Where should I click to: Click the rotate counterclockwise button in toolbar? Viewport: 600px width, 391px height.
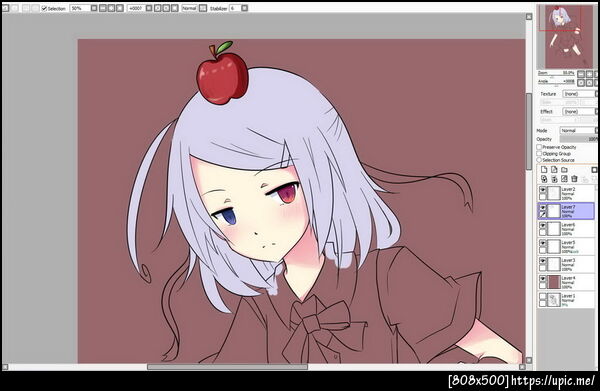point(158,8)
